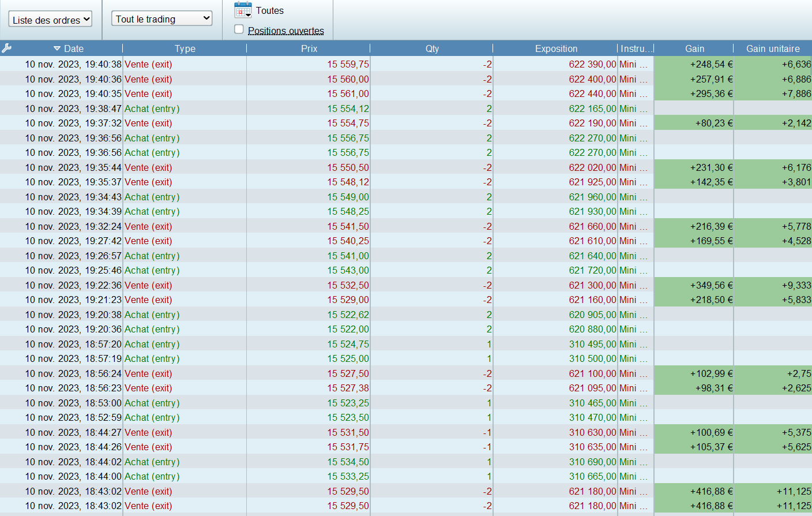Click the Gain unitaire column header

(772, 48)
